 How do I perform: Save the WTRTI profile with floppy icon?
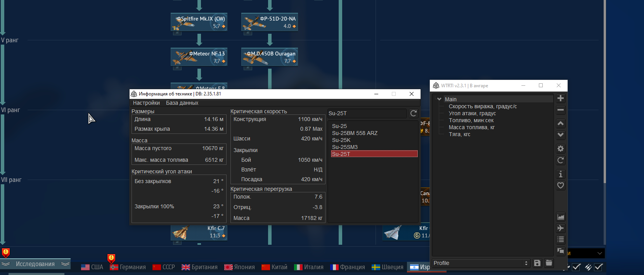coord(537,263)
